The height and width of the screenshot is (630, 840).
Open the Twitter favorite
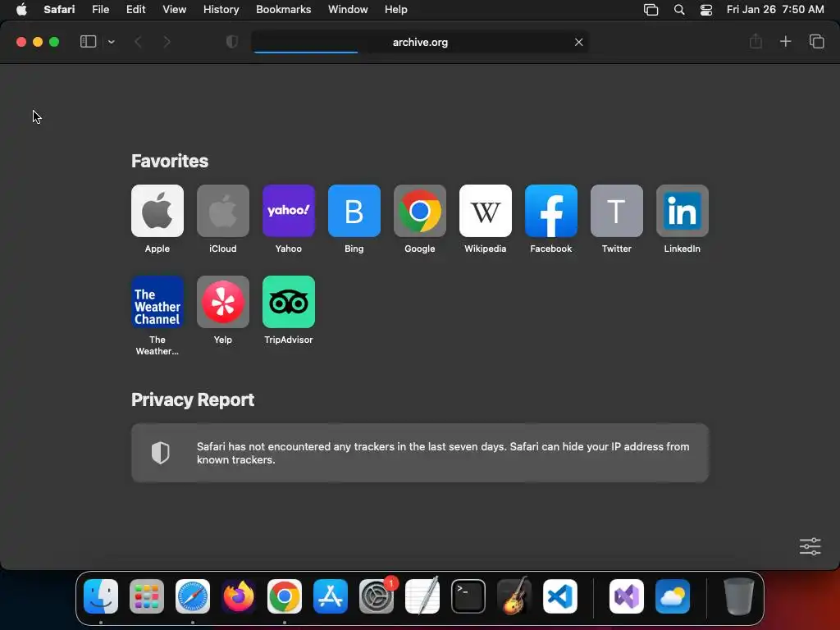pos(617,211)
